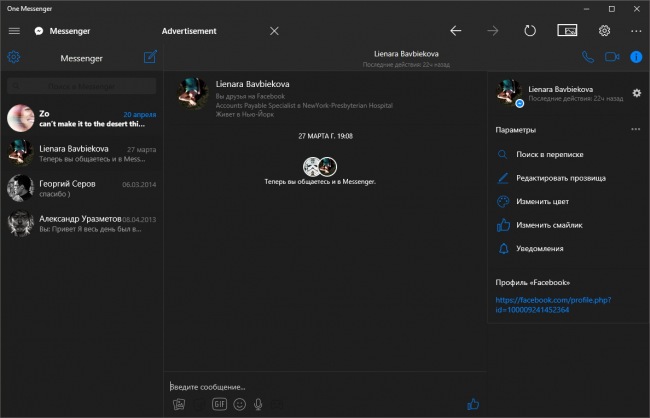
Task: Toggle the conversation info panel
Action: [636, 57]
